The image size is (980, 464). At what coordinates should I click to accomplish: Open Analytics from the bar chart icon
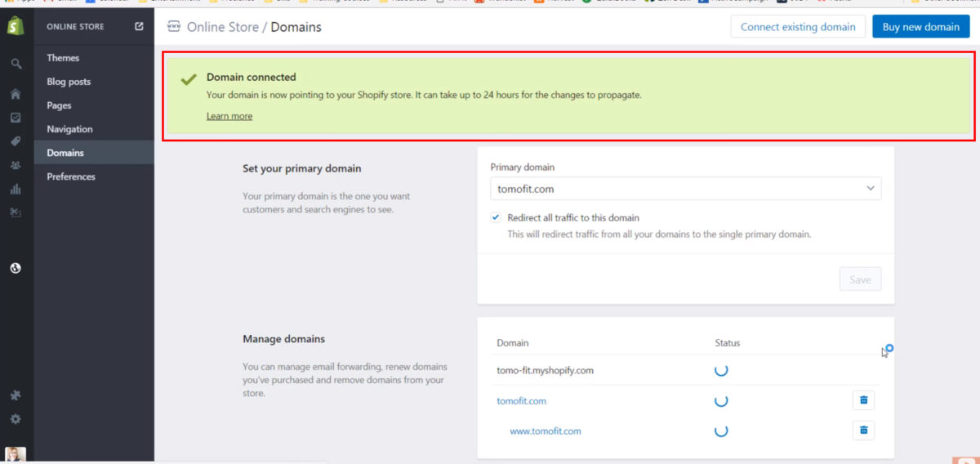click(16, 189)
